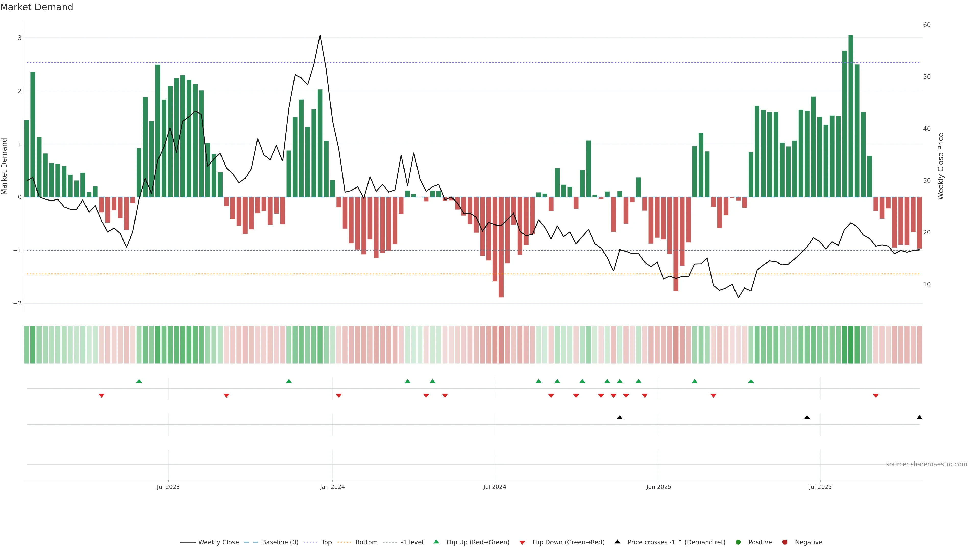Click the tallest green demand bar above 3
Image resolution: width=980 pixels, height=551 pixels.
(x=851, y=114)
